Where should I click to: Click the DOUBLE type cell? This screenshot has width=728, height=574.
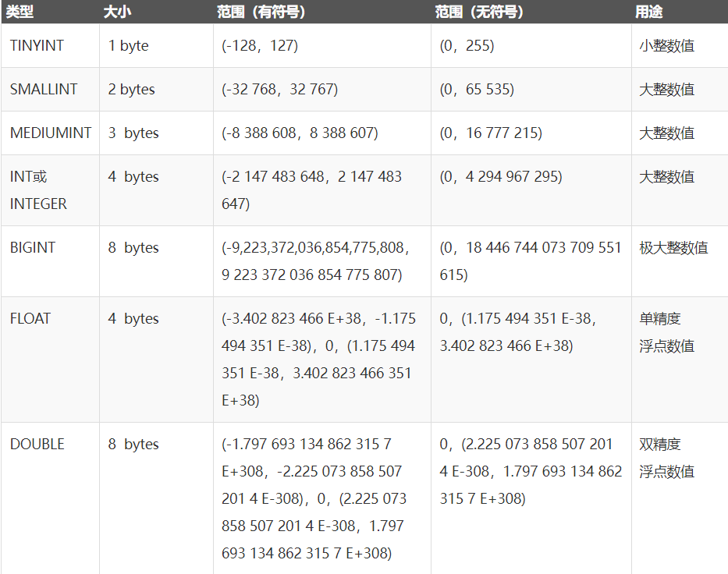pos(37,445)
